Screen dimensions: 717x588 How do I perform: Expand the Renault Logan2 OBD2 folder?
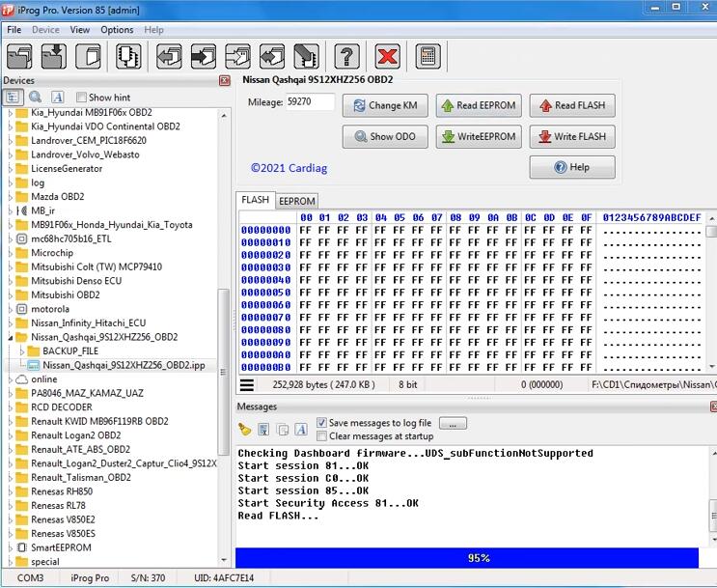click(10, 435)
